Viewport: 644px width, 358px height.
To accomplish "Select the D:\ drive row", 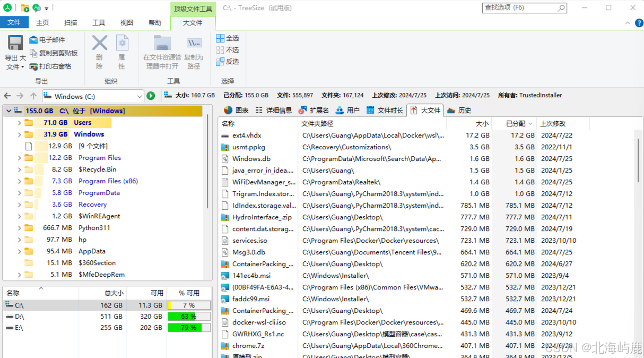I will 107,317.
